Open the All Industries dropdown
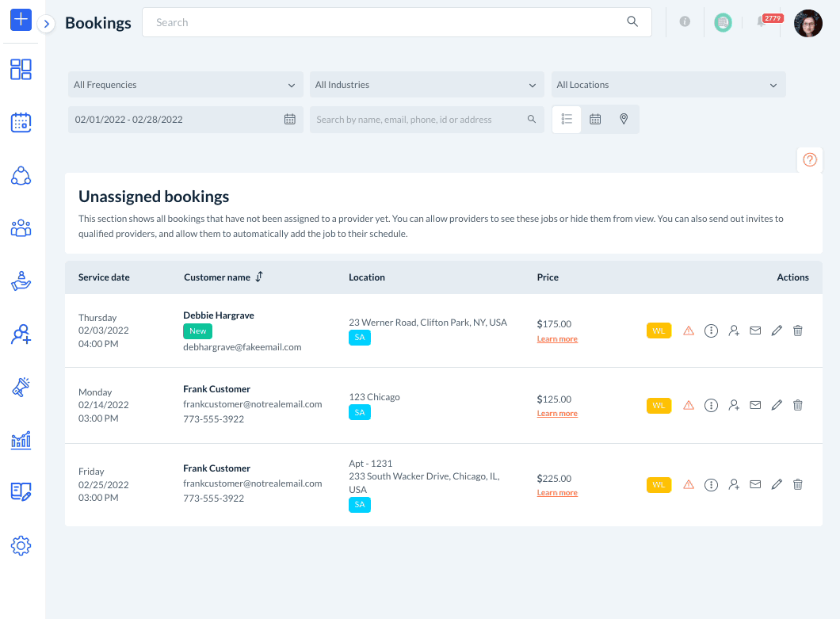The width and height of the screenshot is (840, 619). [x=426, y=85]
